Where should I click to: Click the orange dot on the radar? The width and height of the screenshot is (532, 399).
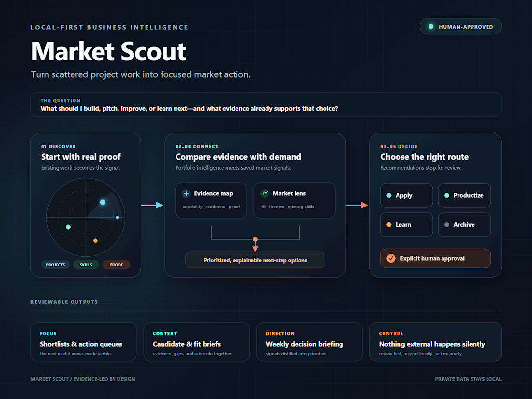tap(95, 240)
